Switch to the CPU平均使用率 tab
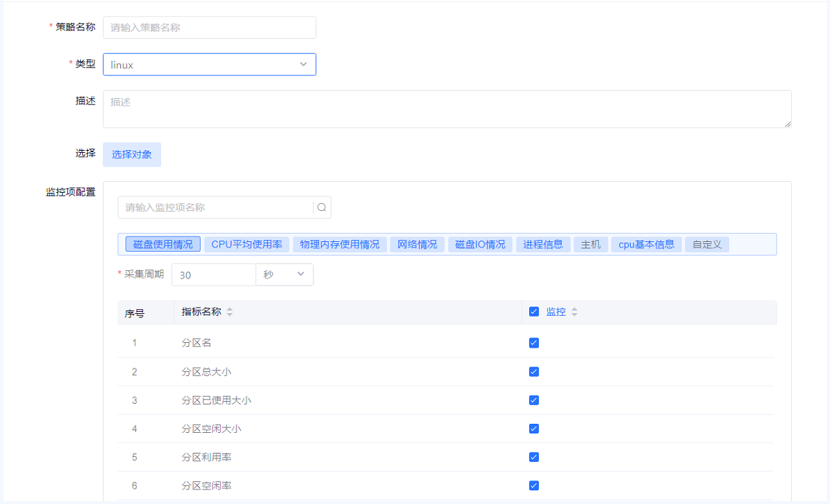Viewport: 830px width, 504px height. (x=246, y=244)
